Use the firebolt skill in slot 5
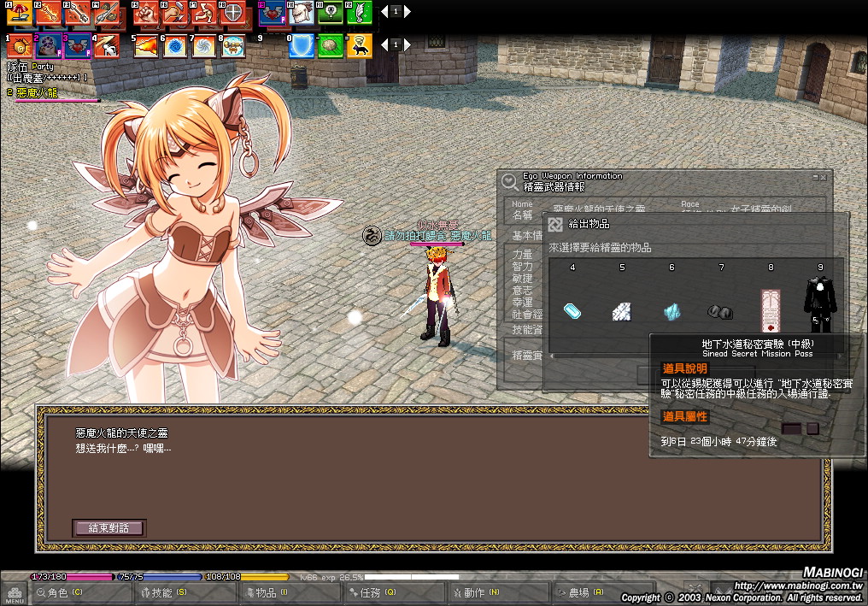868x606 pixels. [146, 45]
